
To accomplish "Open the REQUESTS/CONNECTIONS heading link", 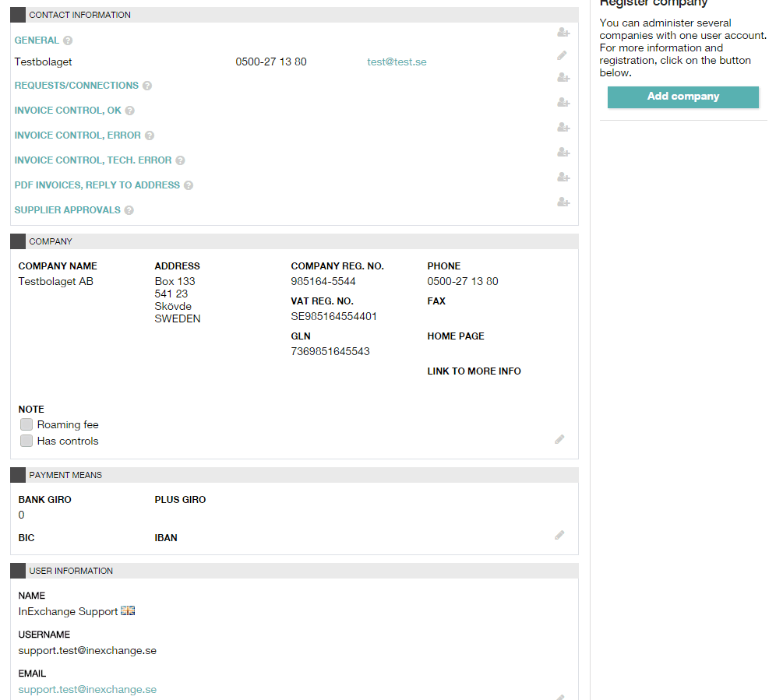I will [76, 86].
